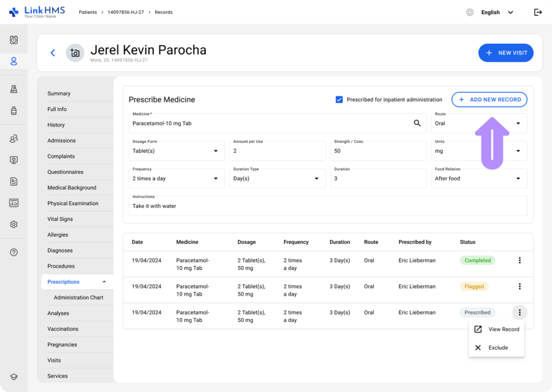This screenshot has height=392, width=552.
Task: Open the settings gear in sidebar
Action: coord(14,225)
